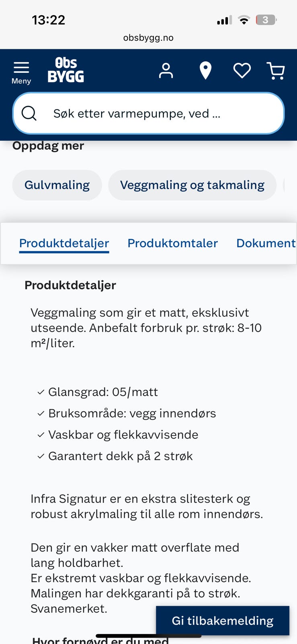
Task: Click the Obs BYGG logo
Action: coord(67,71)
